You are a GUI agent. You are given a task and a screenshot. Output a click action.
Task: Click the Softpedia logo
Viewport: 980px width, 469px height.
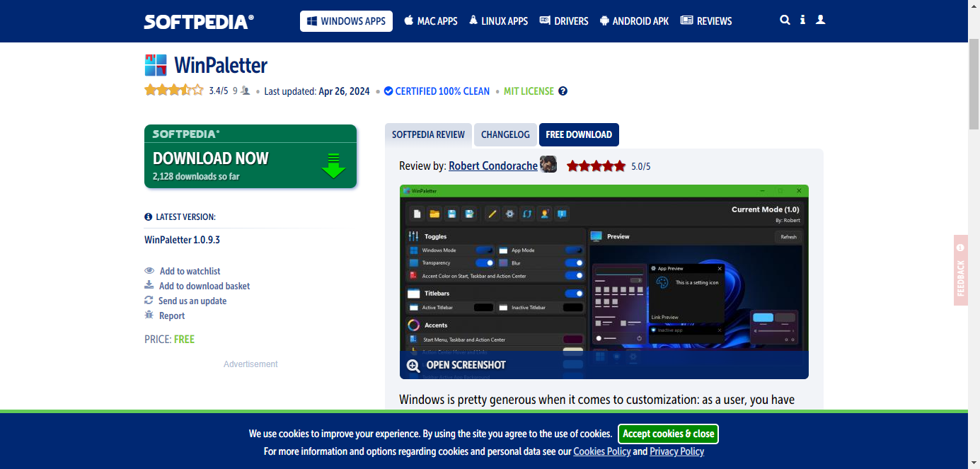199,21
